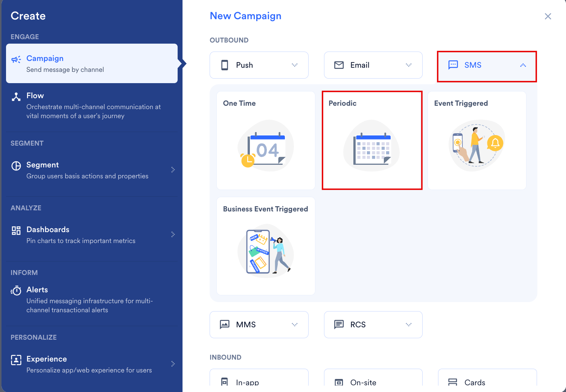Click the On-site browser icon
This screenshot has width=566, height=392.
click(339, 382)
